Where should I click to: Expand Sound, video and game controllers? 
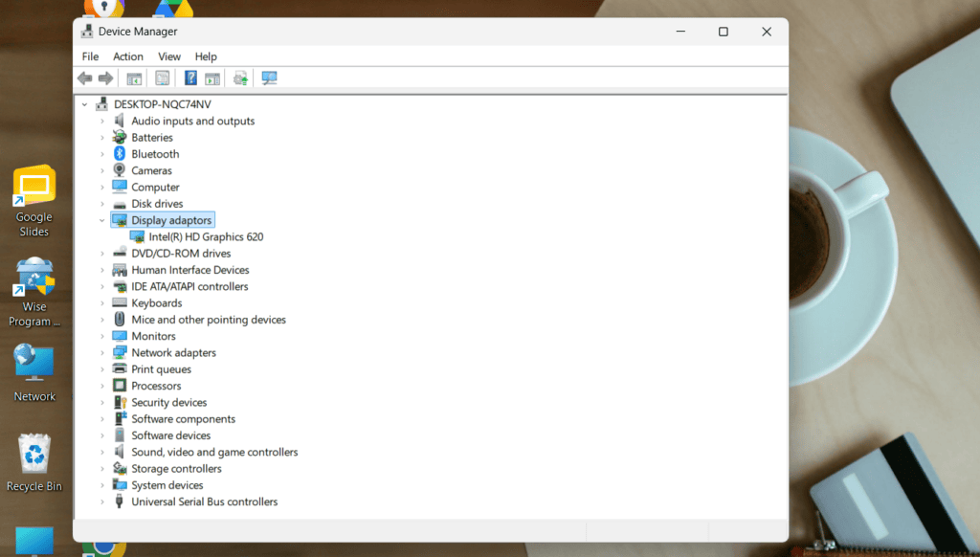tap(101, 452)
